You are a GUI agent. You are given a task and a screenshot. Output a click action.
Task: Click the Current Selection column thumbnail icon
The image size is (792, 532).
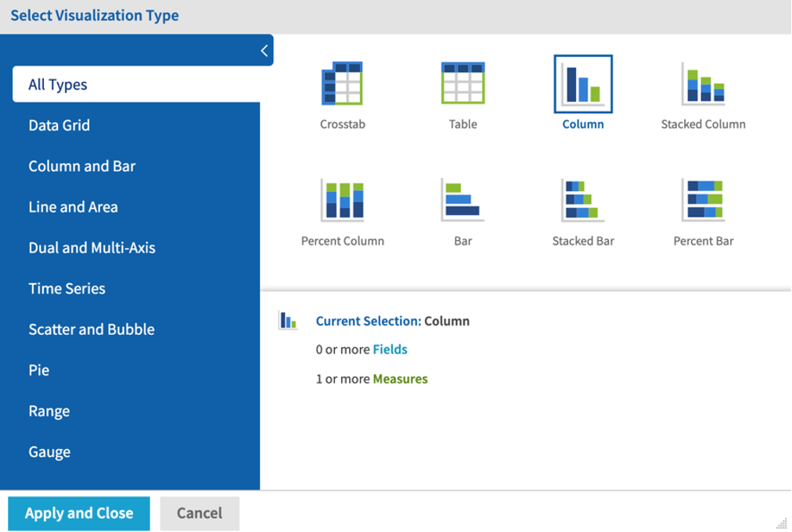coord(288,319)
